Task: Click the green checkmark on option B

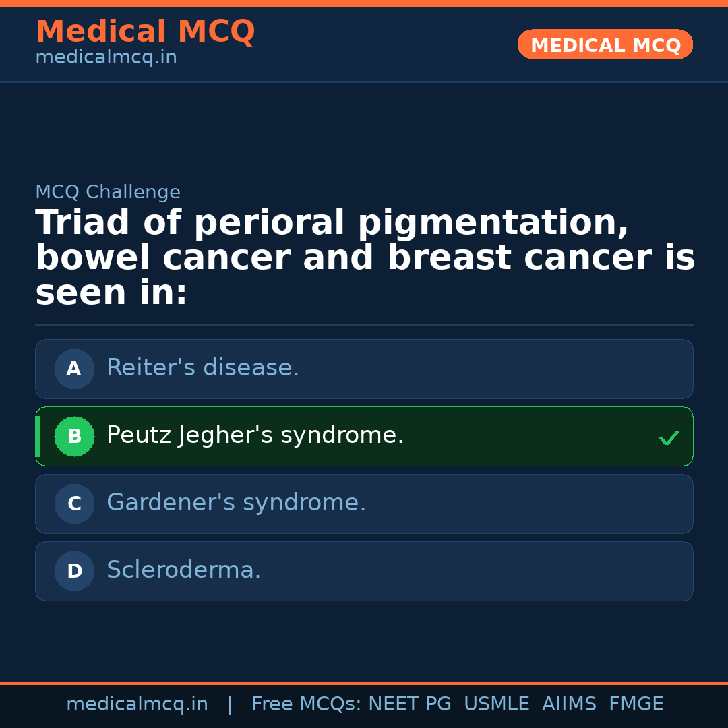Action: [x=669, y=438]
